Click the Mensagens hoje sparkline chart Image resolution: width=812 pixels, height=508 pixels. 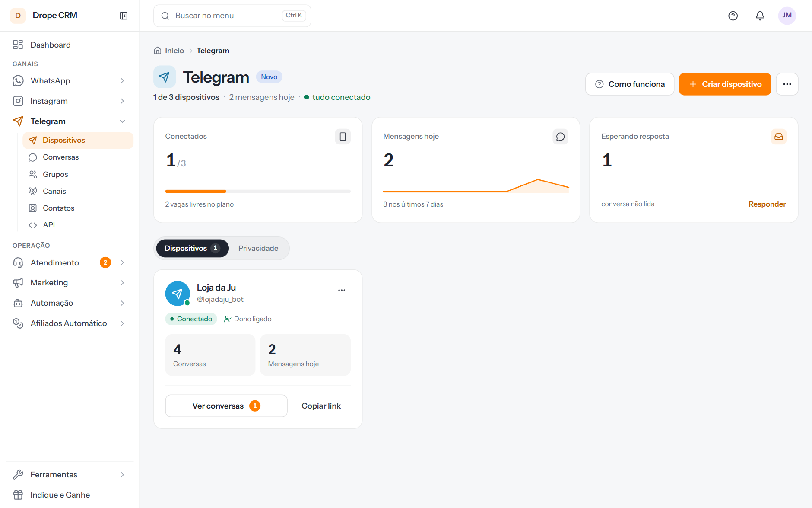coord(476,185)
